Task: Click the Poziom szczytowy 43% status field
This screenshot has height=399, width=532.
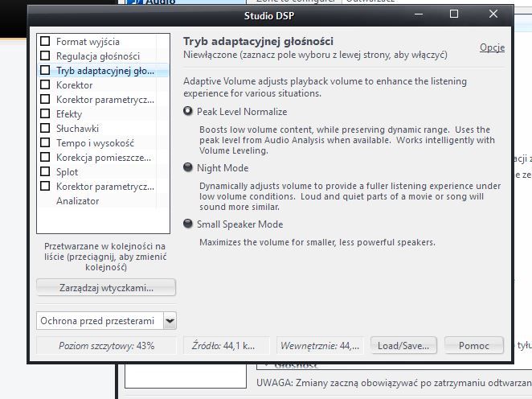Action: [106, 346]
